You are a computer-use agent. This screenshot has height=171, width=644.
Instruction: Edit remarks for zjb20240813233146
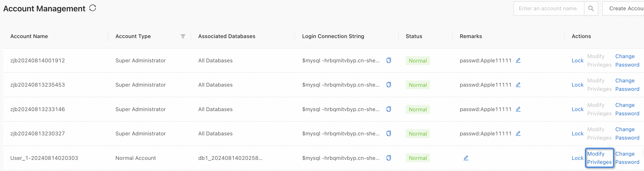pyautogui.click(x=518, y=109)
